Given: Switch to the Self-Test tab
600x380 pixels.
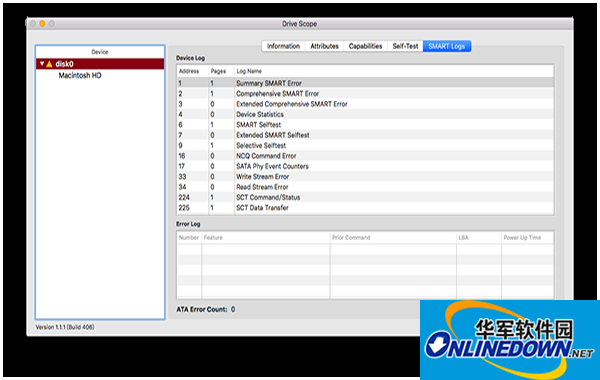Looking at the screenshot, I should coord(405,46).
